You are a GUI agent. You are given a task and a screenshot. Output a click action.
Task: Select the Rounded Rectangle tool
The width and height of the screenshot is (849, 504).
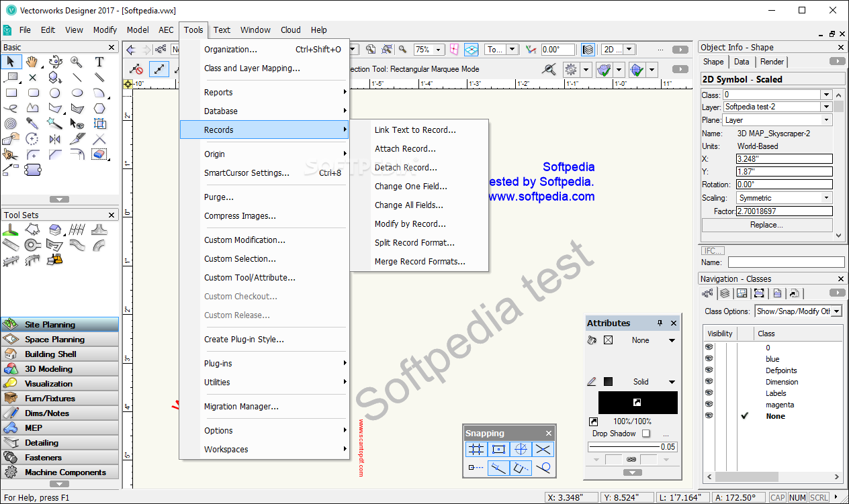coord(32,93)
